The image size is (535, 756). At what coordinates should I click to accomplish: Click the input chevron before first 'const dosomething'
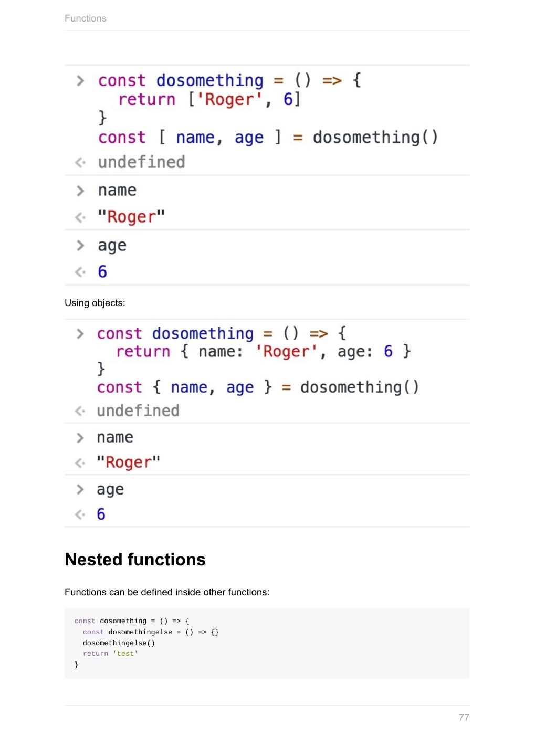(80, 81)
